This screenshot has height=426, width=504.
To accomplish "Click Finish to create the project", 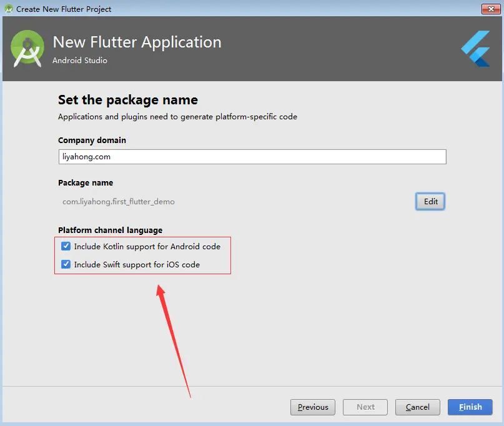I will 470,407.
